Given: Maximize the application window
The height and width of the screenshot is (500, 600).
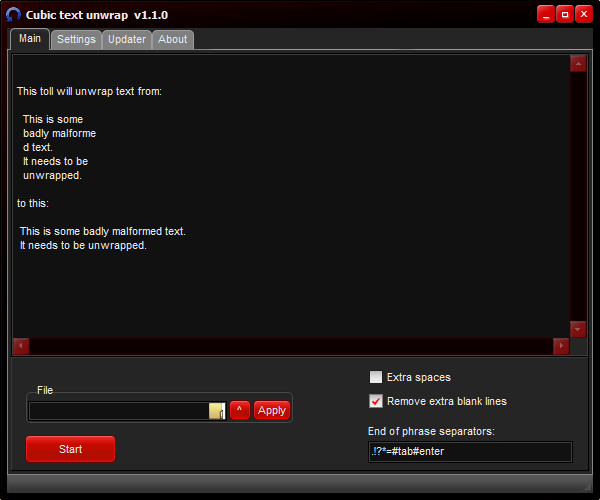Looking at the screenshot, I should pyautogui.click(x=565, y=15).
